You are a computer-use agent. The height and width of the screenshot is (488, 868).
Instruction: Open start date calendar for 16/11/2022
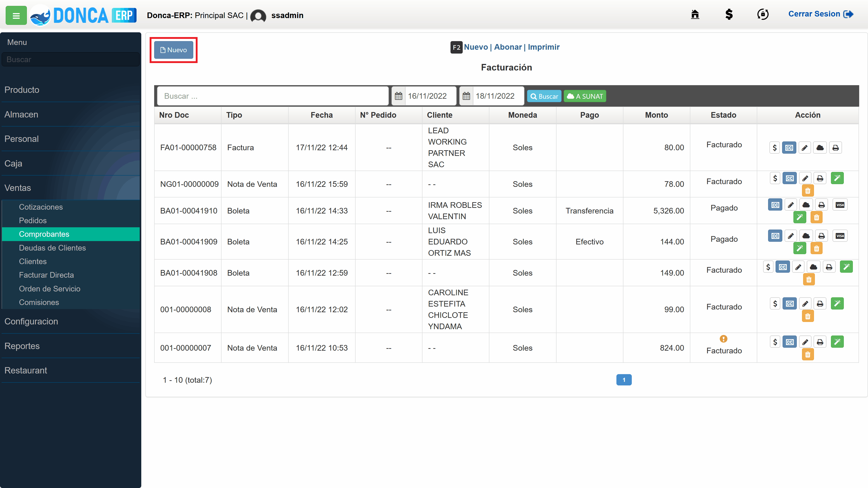399,96
